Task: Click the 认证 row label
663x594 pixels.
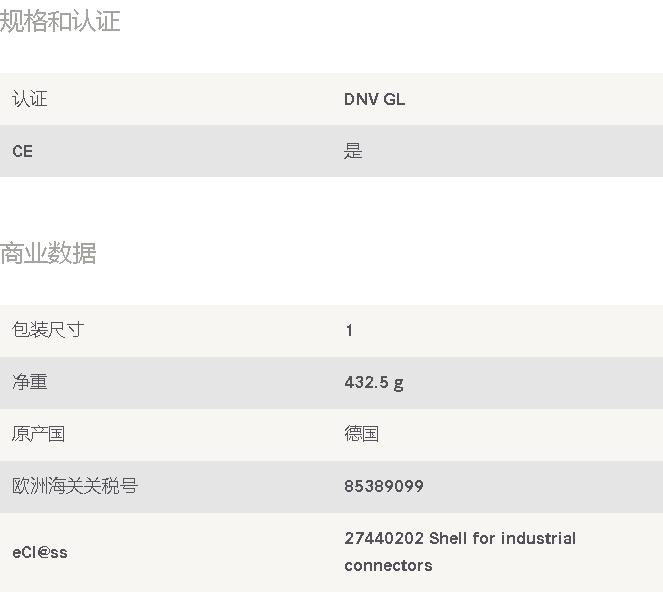Action: pyautogui.click(x=30, y=99)
